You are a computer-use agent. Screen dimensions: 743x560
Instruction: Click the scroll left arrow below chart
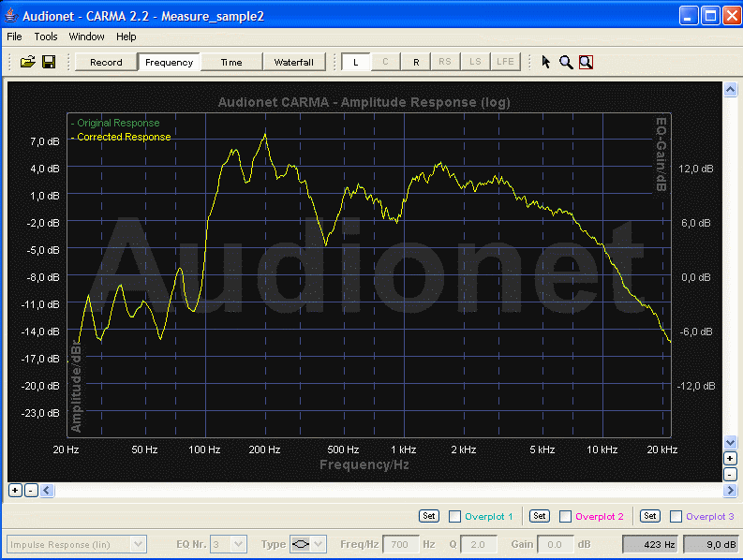coord(47,491)
